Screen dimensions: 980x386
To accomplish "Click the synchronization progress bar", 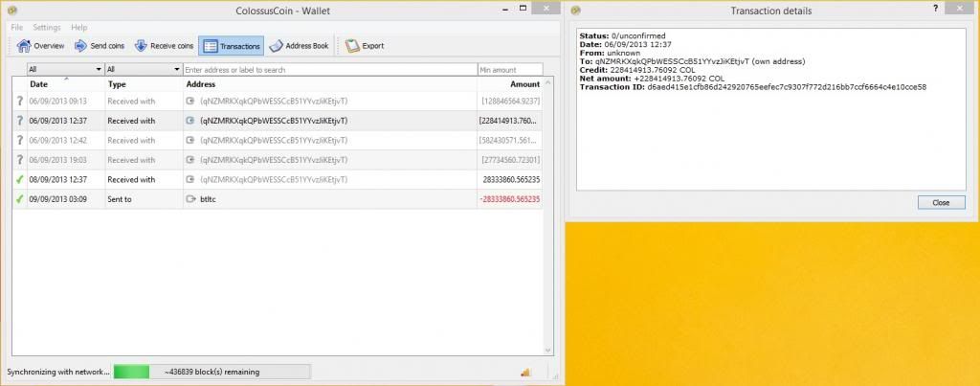I will [212, 372].
